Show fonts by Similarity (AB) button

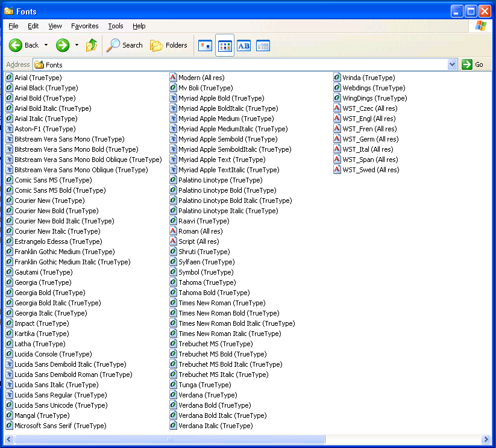243,46
